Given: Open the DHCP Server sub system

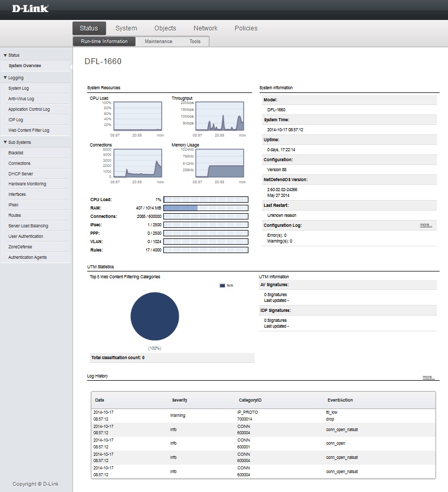Looking at the screenshot, I should (20, 174).
